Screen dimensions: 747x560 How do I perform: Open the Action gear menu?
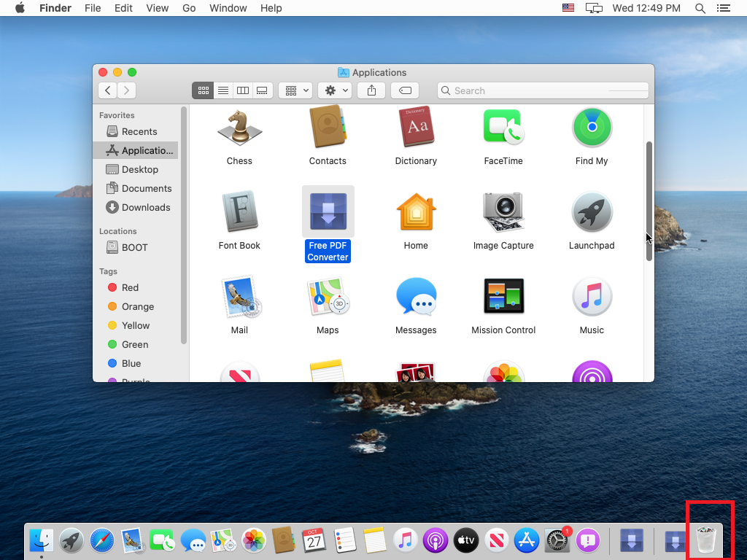335,90
